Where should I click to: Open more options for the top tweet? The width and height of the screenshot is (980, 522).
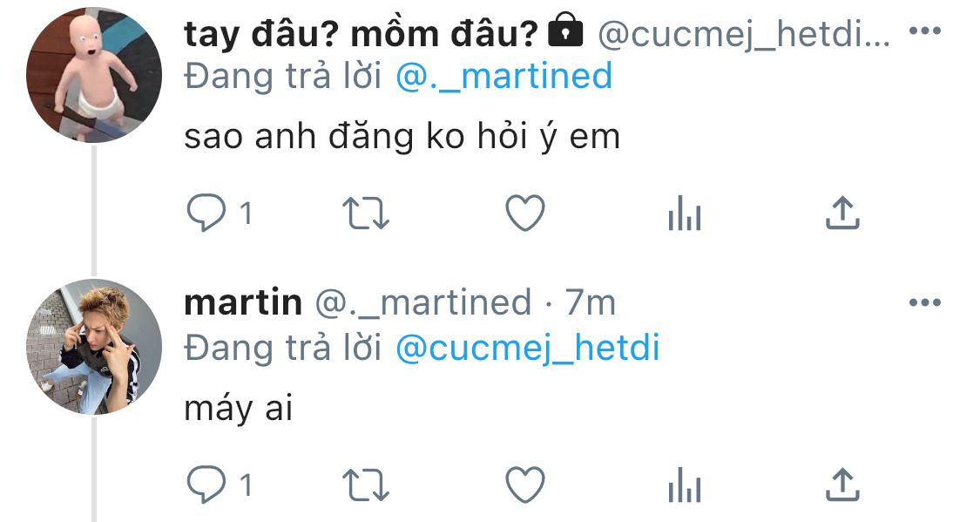coord(924,31)
